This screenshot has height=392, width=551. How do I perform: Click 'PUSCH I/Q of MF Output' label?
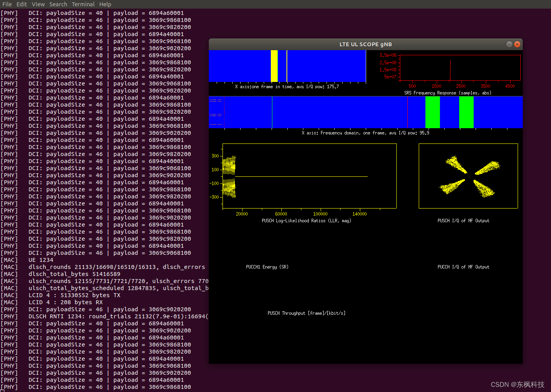pyautogui.click(x=463, y=221)
